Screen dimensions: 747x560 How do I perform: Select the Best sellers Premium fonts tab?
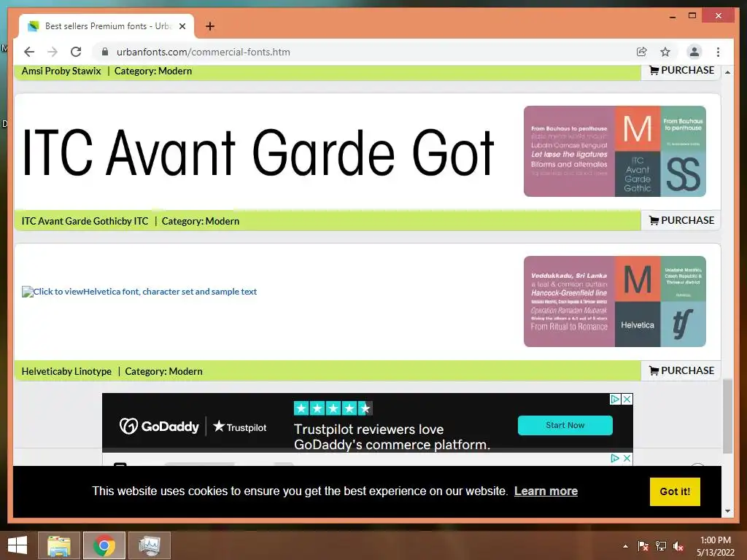point(107,26)
